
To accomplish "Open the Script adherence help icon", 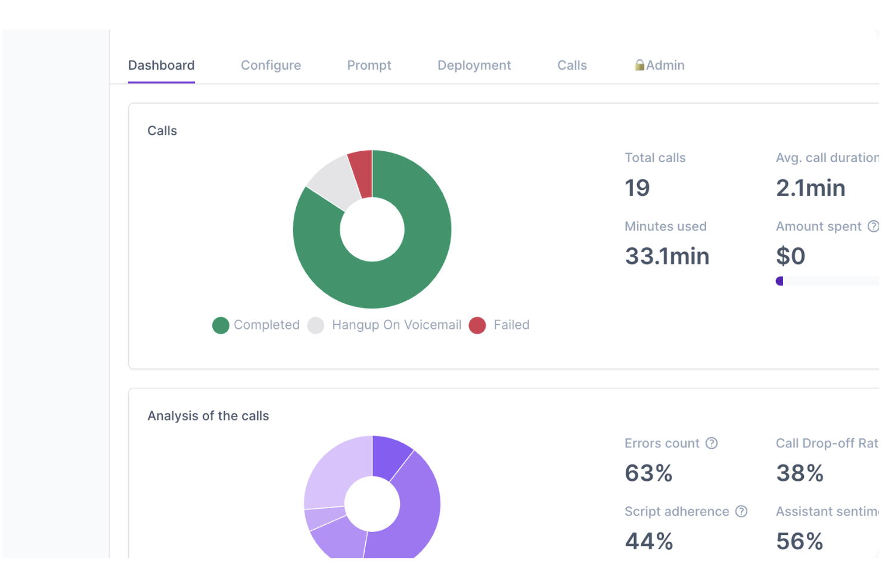I will [742, 511].
